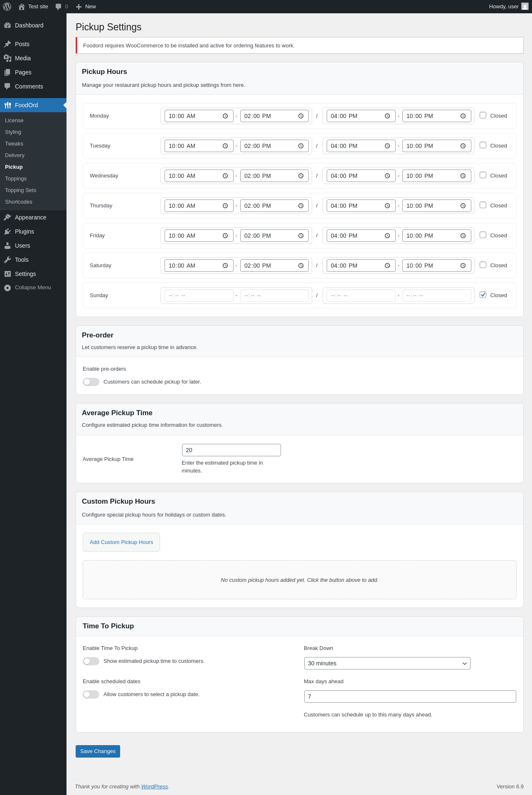The height and width of the screenshot is (795, 532).
Task: Click the Test site home icon
Action: pyautogui.click(x=22, y=7)
